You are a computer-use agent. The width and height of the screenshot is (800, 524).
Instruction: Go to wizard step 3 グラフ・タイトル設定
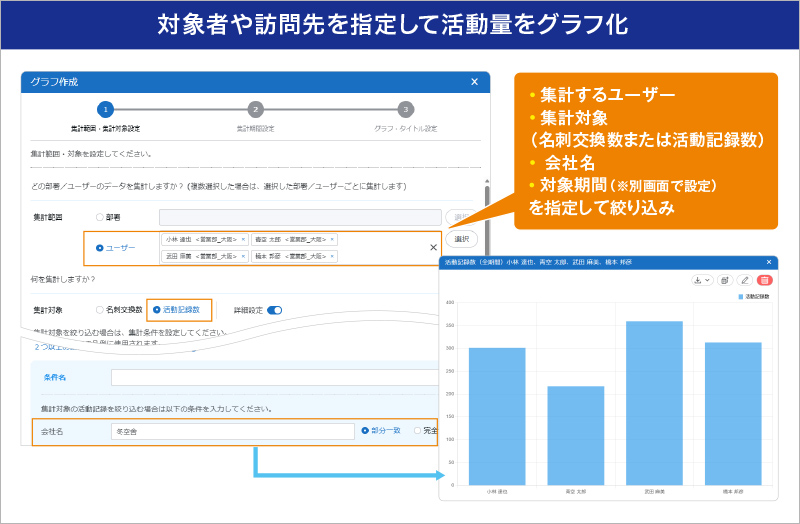tap(406, 109)
